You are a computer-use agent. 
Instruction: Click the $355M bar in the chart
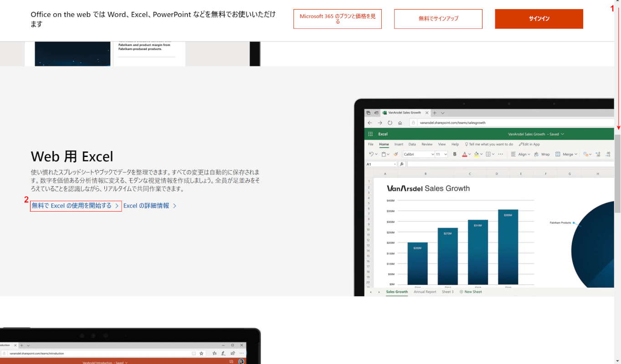pos(508,247)
